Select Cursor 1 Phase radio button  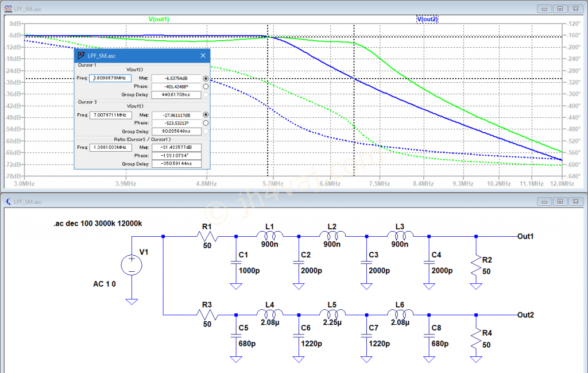(206, 86)
